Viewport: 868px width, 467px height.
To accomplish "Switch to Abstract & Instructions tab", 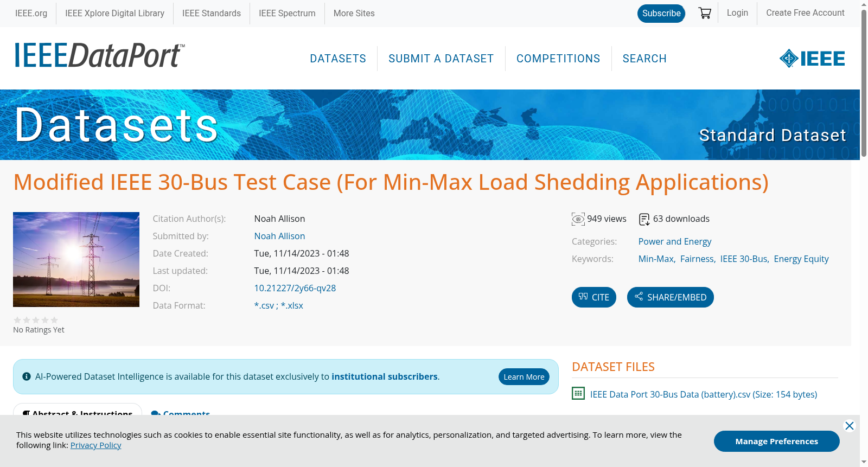I will [78, 413].
